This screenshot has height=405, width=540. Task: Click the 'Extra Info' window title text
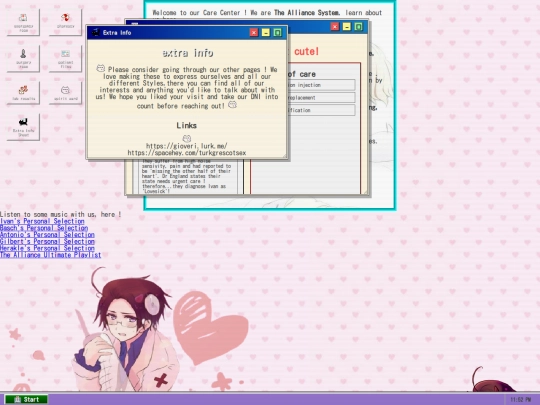[x=117, y=33]
